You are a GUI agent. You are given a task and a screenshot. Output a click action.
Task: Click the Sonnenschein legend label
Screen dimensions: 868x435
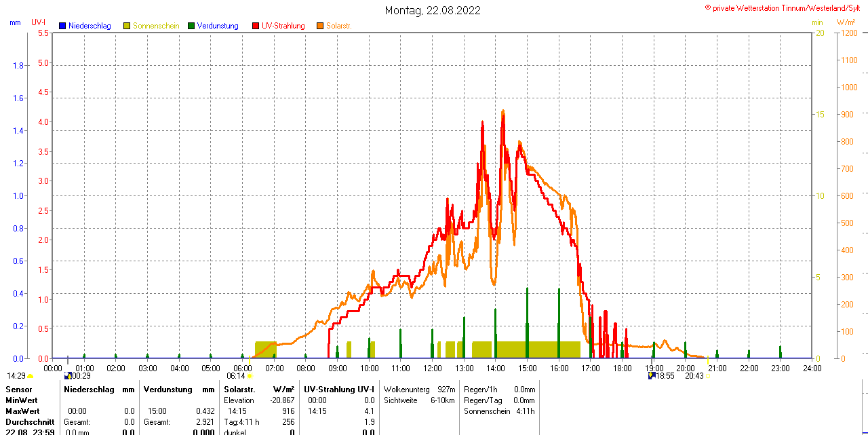pos(156,26)
